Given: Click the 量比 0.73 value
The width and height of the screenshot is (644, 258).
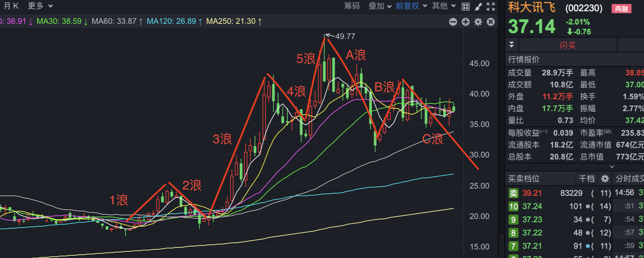Looking at the screenshot, I should coord(565,120).
